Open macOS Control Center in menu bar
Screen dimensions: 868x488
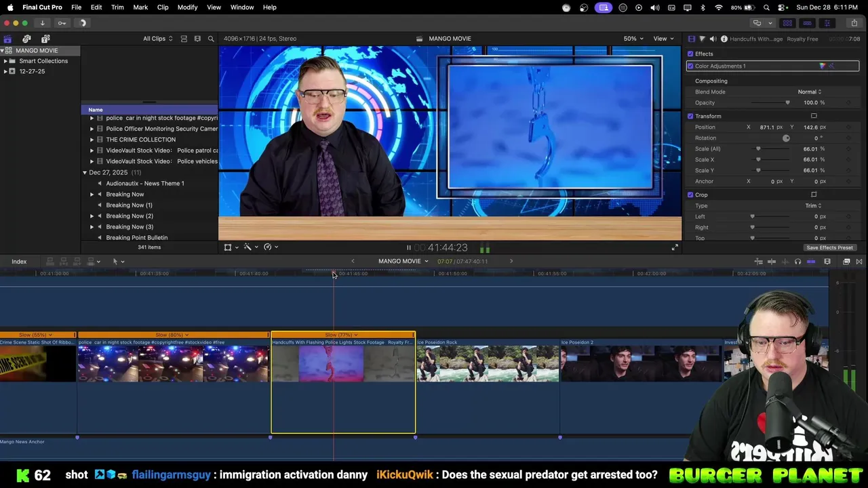click(x=782, y=7)
